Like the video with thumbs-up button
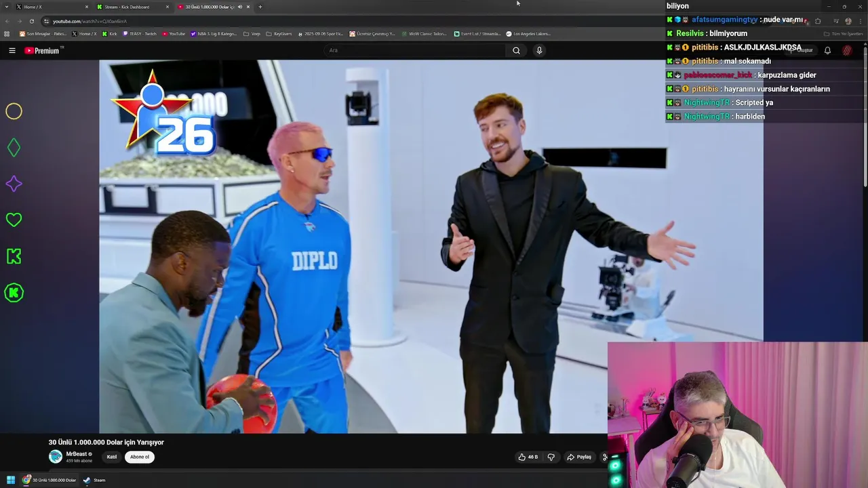The height and width of the screenshot is (488, 868). coord(528,457)
